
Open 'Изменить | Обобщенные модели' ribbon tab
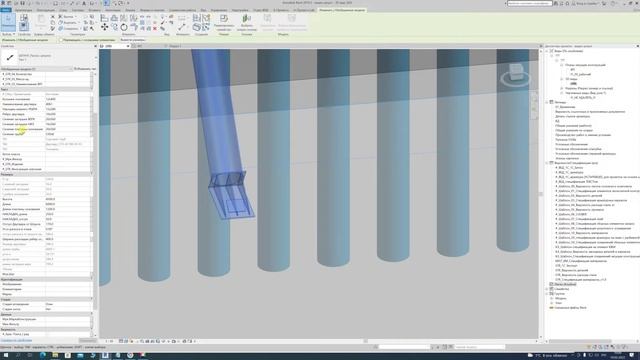pos(342,10)
